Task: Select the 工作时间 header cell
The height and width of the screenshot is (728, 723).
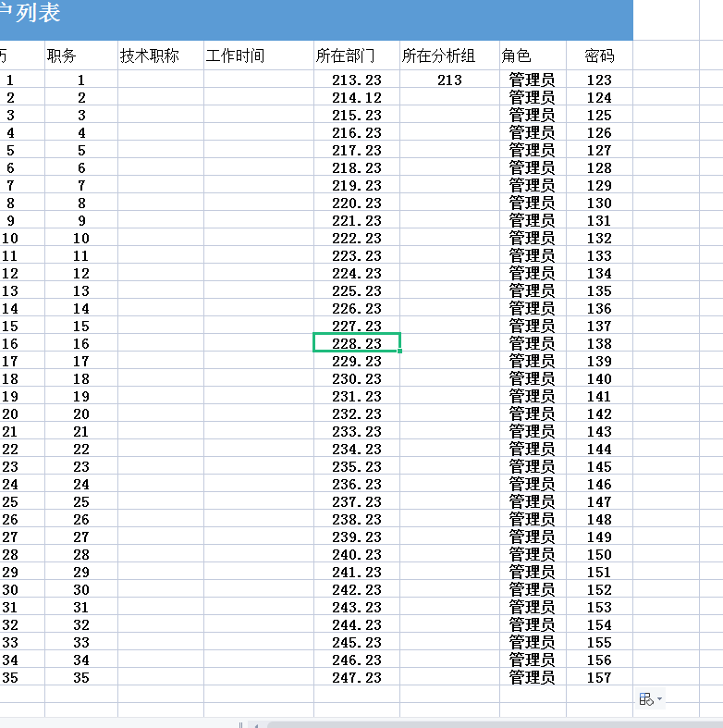Action: point(259,56)
